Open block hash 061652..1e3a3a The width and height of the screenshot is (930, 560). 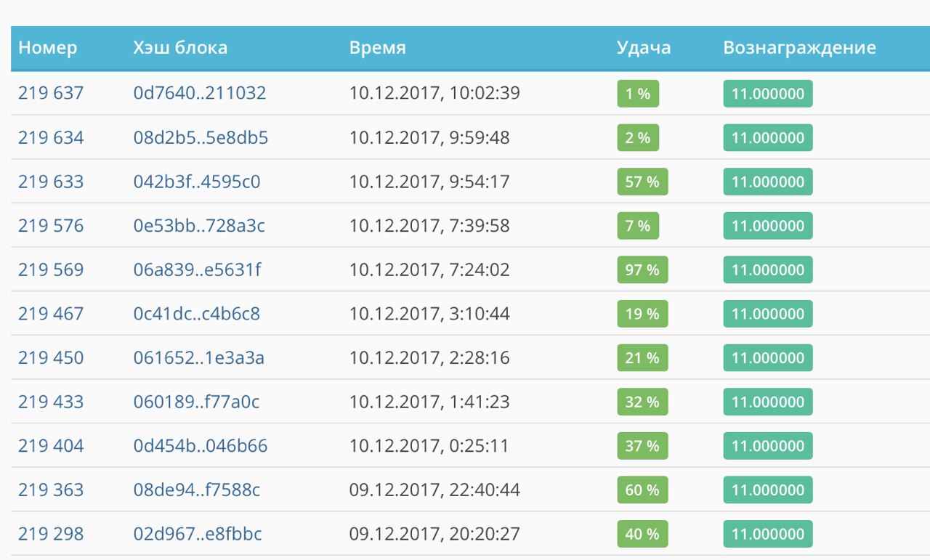pos(199,358)
